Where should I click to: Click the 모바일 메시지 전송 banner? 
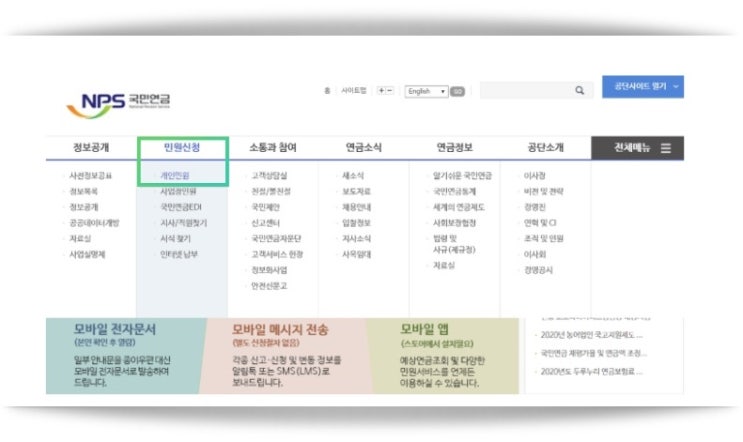(x=287, y=356)
